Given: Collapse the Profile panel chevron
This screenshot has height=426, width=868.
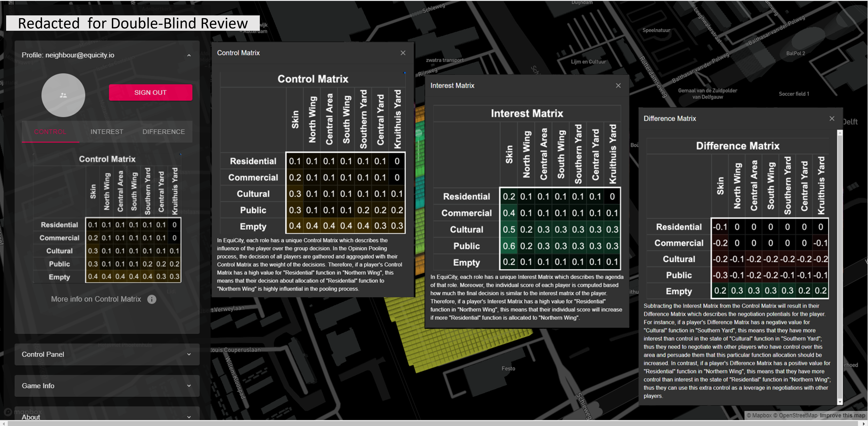Looking at the screenshot, I should (189, 55).
